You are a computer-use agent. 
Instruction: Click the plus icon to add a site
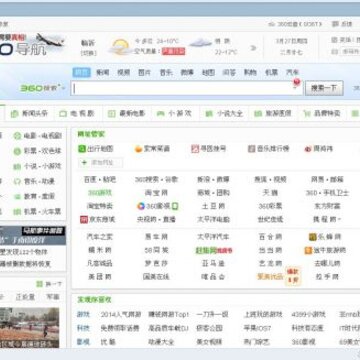point(84,163)
